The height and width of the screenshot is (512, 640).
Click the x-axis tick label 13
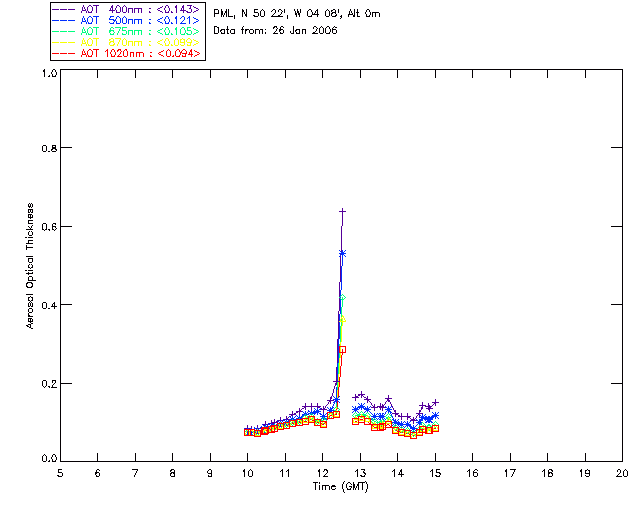coord(360,473)
